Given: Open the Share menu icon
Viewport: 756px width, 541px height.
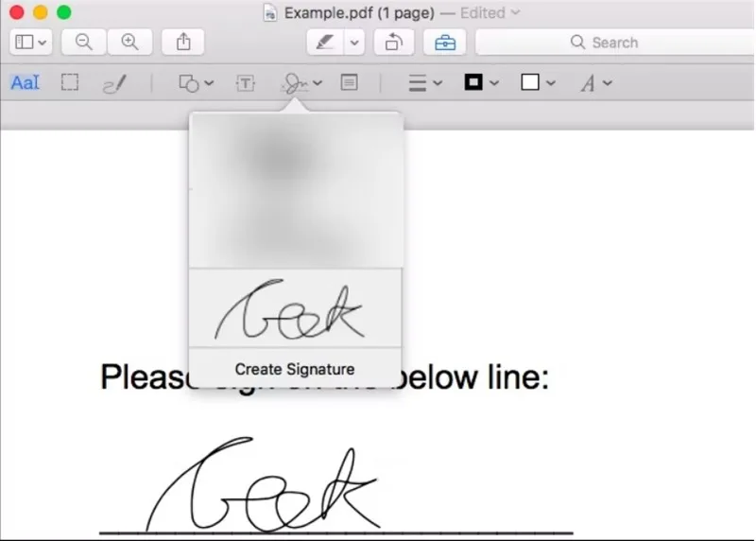Looking at the screenshot, I should pyautogui.click(x=182, y=42).
